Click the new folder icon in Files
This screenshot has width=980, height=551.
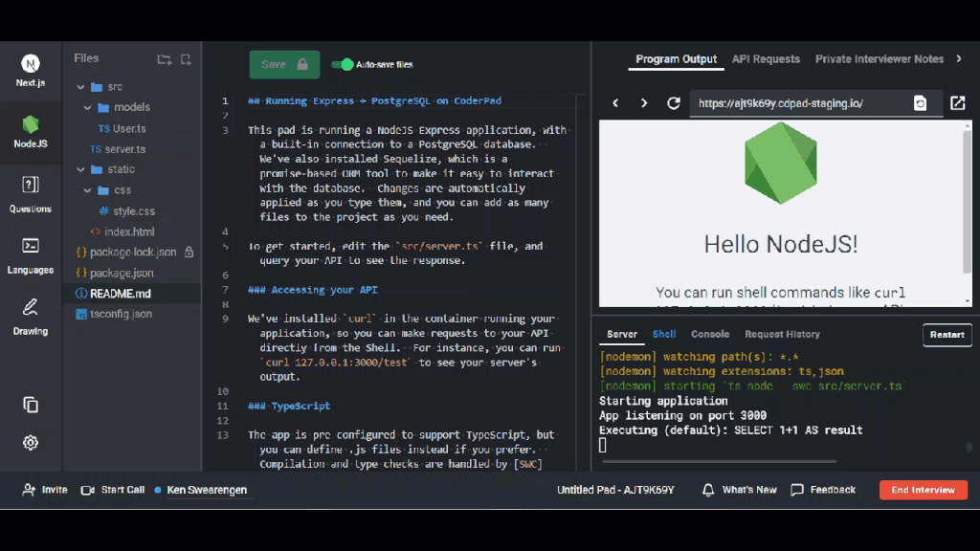(164, 59)
